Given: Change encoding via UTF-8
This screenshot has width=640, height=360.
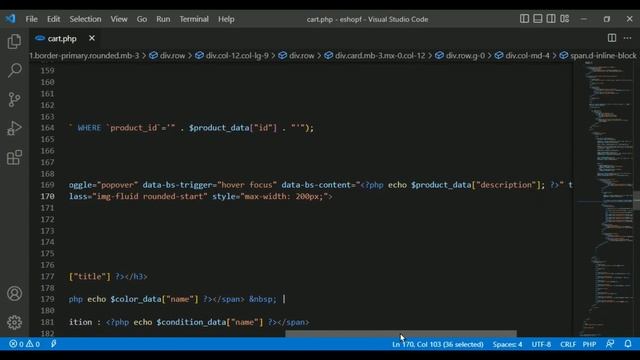Looking at the screenshot, I should coord(541,344).
